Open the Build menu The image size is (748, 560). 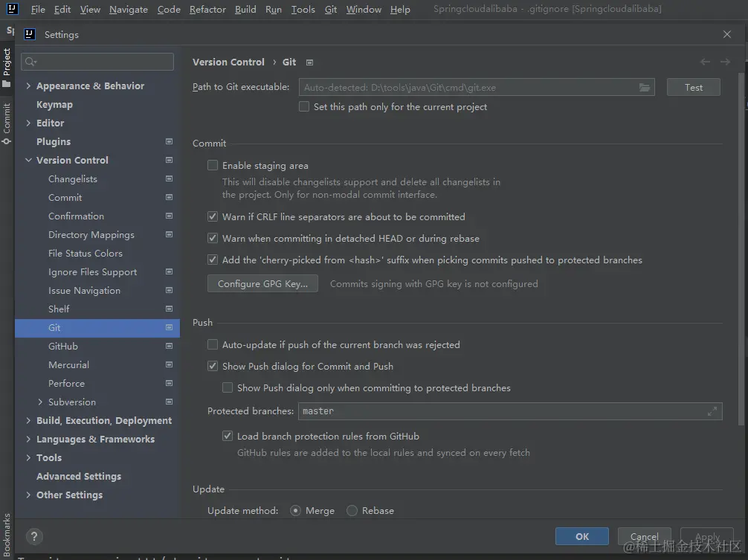pos(245,10)
